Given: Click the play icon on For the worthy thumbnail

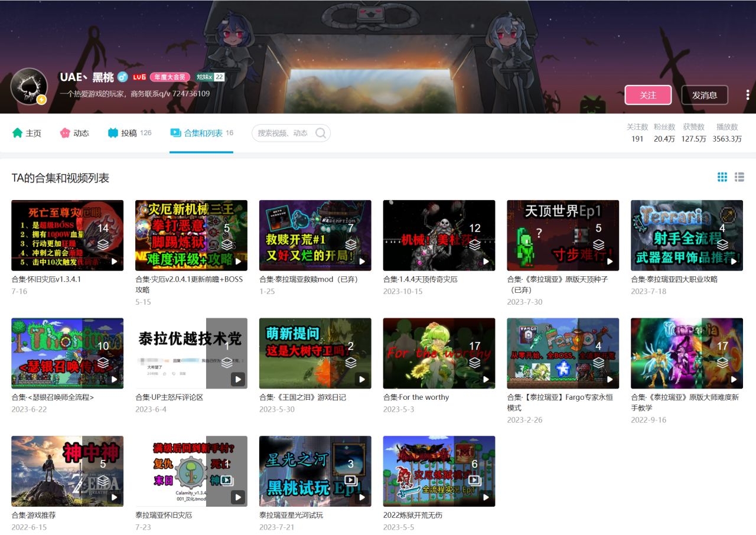Looking at the screenshot, I should coord(486,379).
